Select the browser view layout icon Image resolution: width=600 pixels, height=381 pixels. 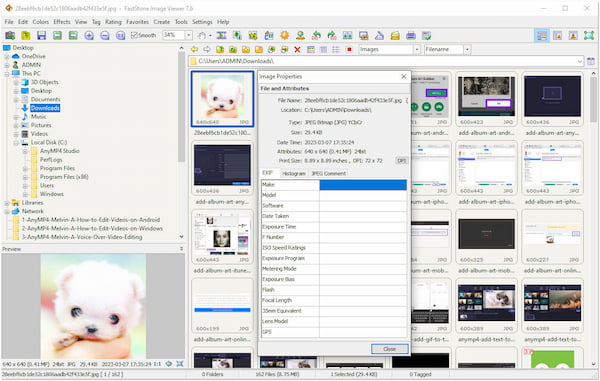click(x=542, y=36)
